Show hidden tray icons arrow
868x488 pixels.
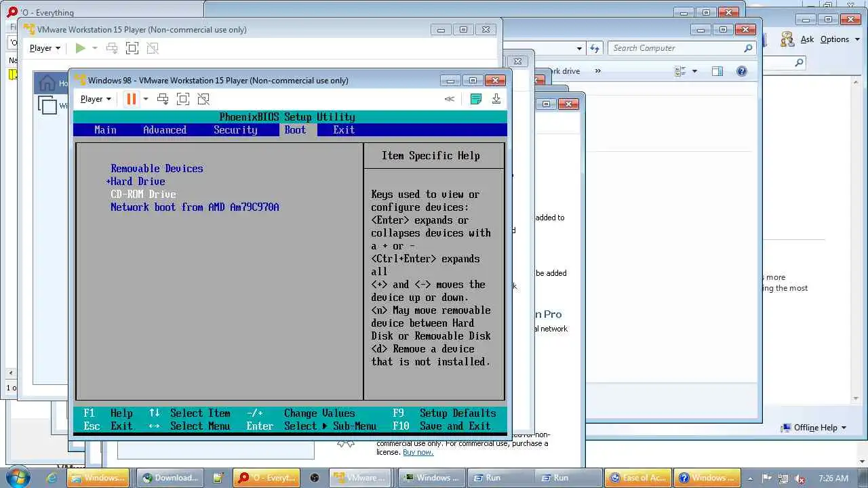pos(751,478)
